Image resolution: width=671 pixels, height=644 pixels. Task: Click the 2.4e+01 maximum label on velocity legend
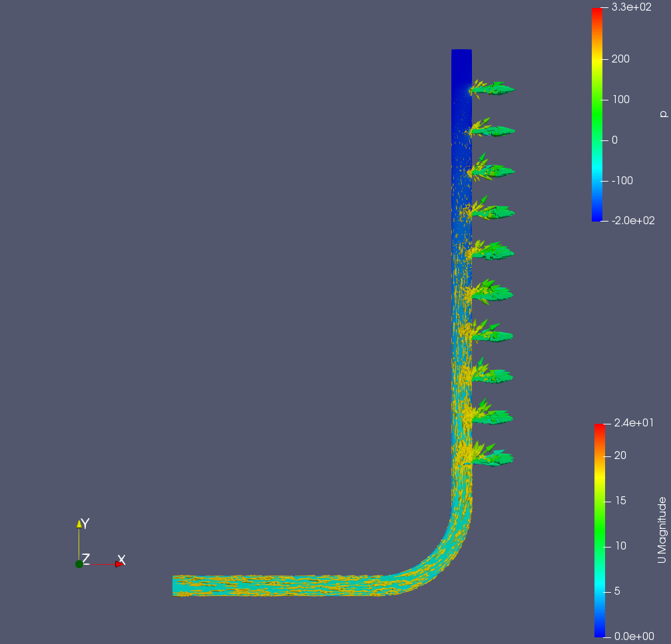pos(635,423)
